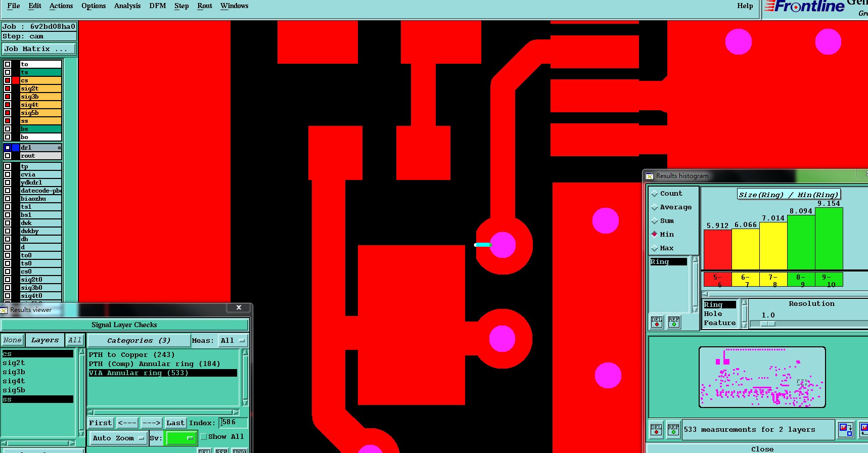Click right arrow of Categories horizontal scrollbar
This screenshot has height=453, width=868.
click(x=236, y=412)
